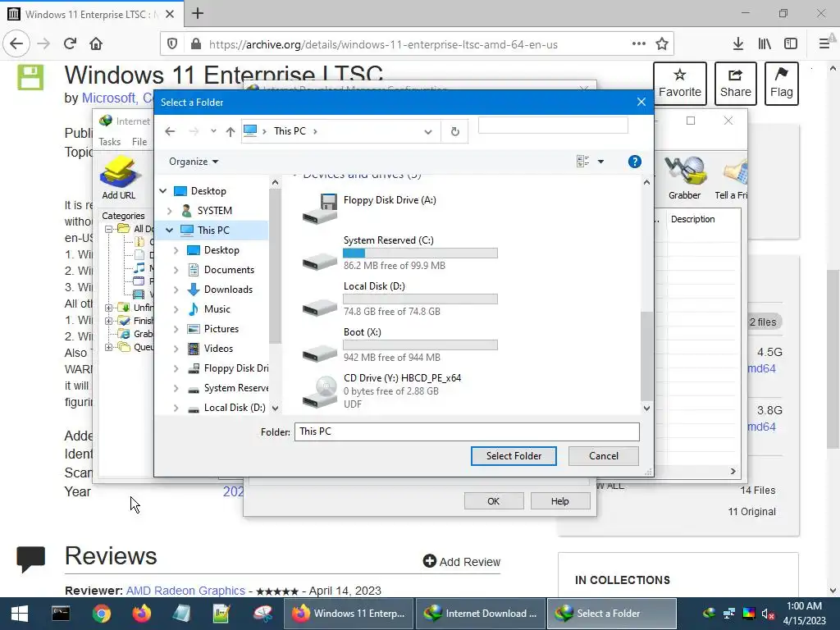Open recent locations dropdown in folder dialog

click(x=213, y=131)
